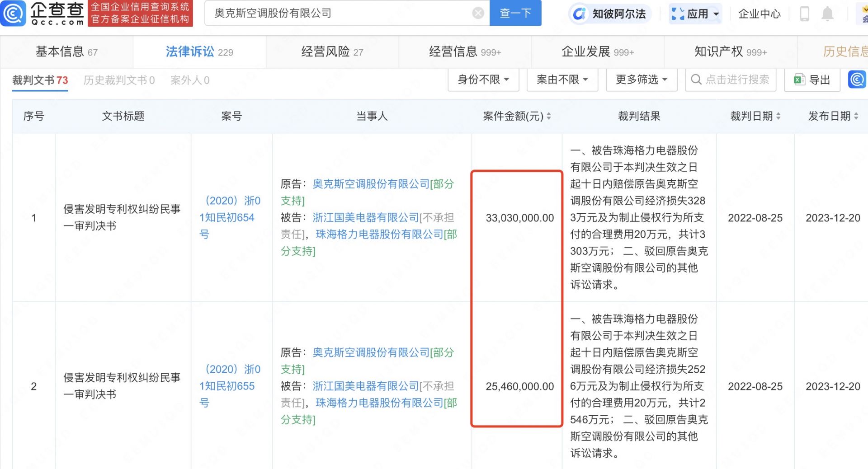Select the 裁判文书 73 sub-tab

tap(40, 80)
